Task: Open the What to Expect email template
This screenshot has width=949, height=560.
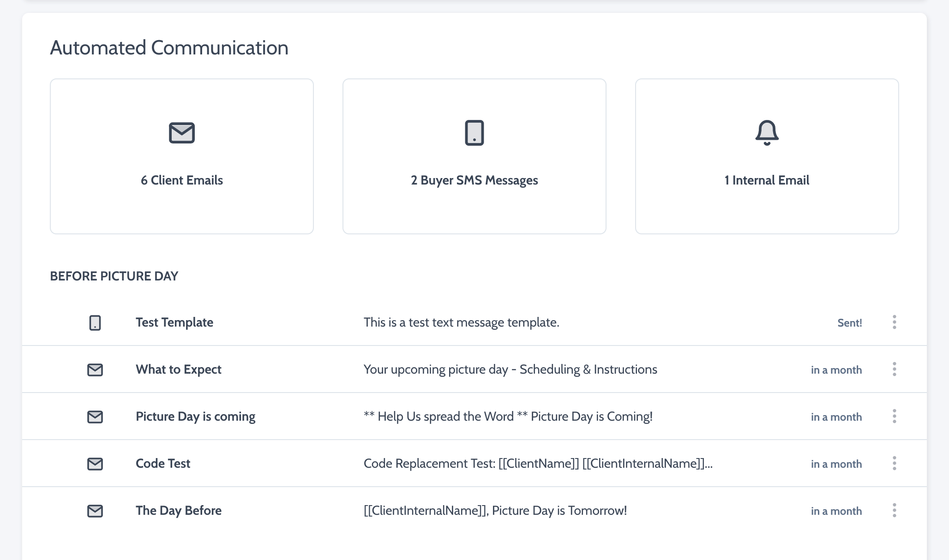Action: [179, 369]
